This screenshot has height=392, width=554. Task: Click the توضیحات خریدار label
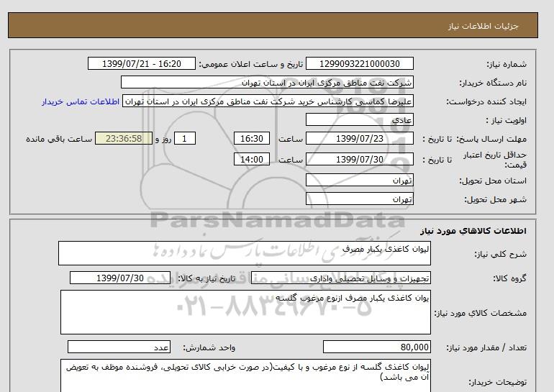pyautogui.click(x=497, y=382)
